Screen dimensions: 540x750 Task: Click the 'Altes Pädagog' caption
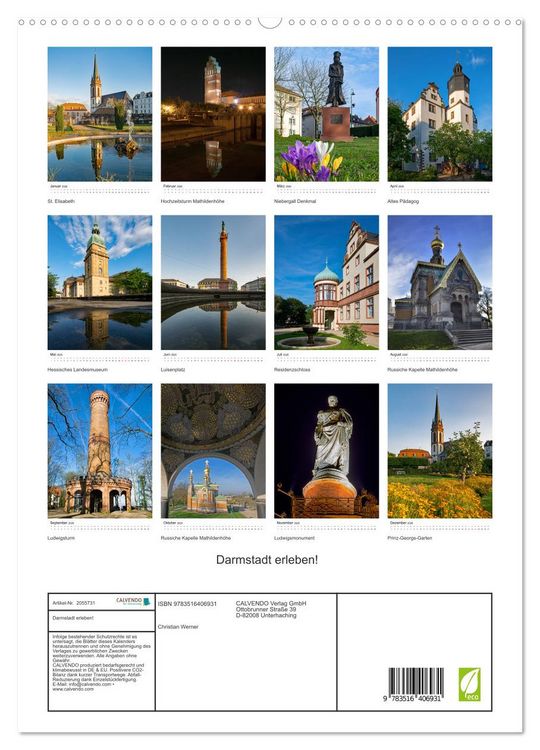click(403, 201)
